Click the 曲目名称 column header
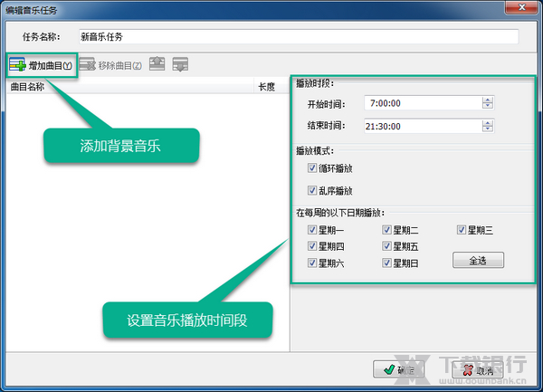This screenshot has height=392, width=543. 129,87
